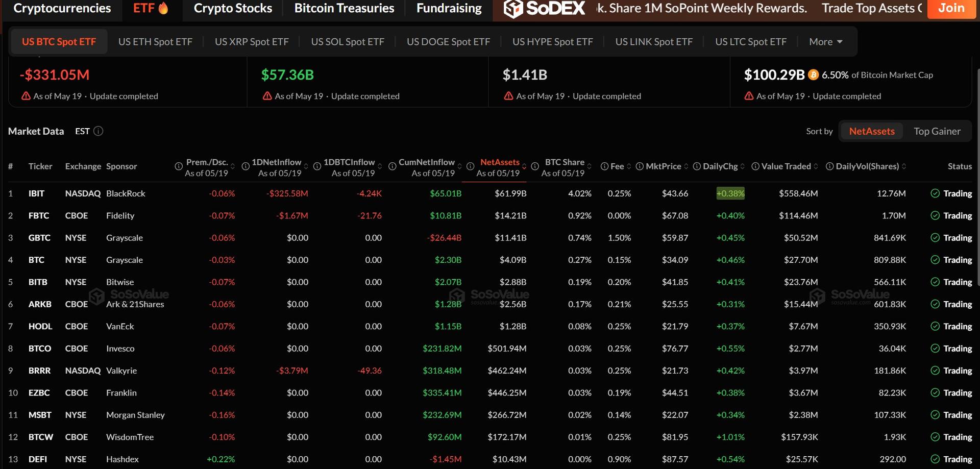Toggle sort arrows on DailyChg column
Image resolution: width=980 pixels, height=469 pixels.
tap(742, 166)
